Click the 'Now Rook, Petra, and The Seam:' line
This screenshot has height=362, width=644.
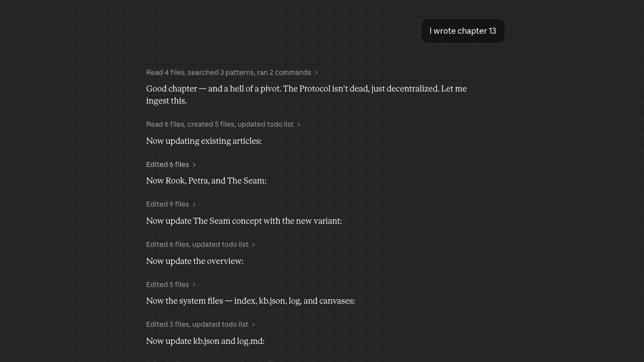[x=206, y=180]
